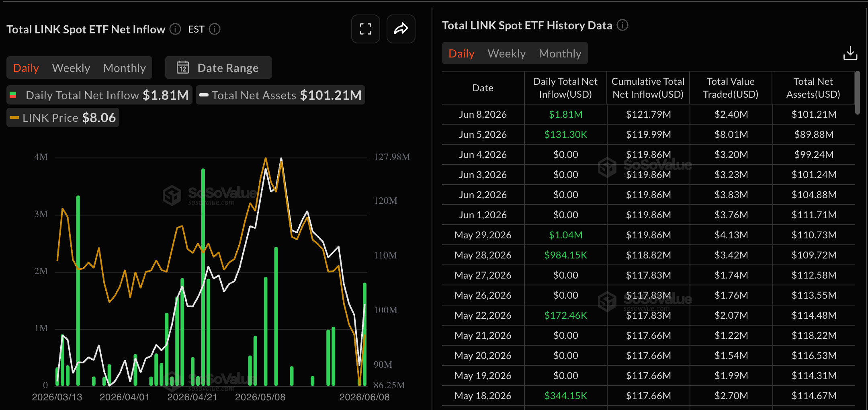Click the white Total Net Assets swatch
The height and width of the screenshot is (410, 868).
[204, 95]
